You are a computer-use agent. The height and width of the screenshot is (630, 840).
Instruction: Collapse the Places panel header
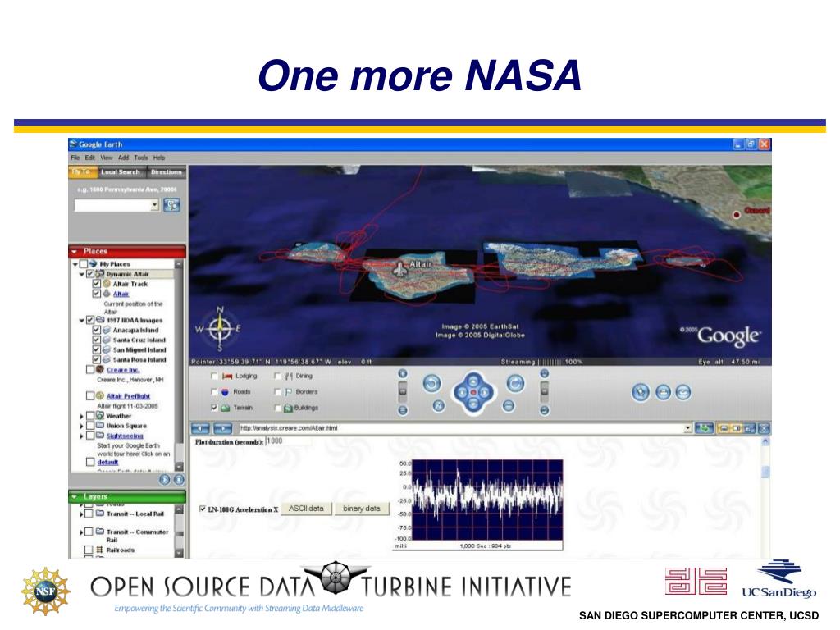(75, 251)
